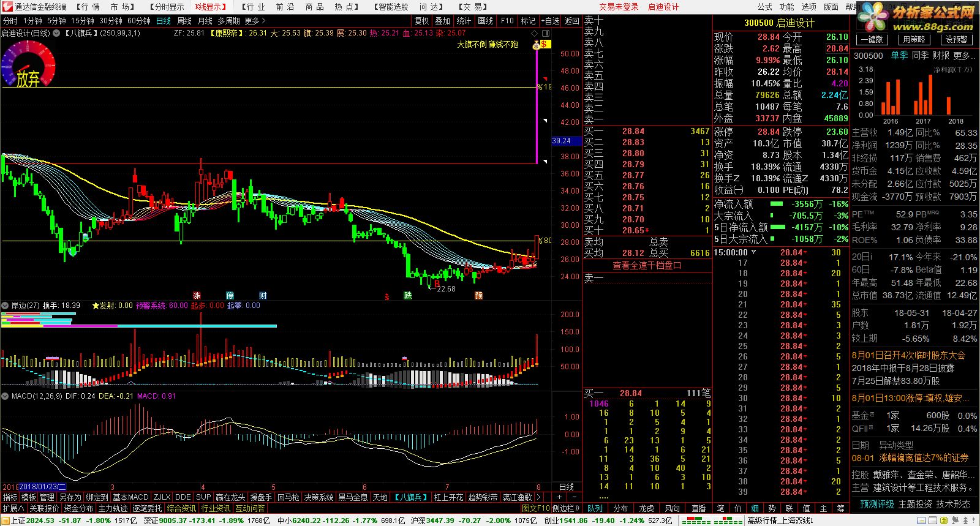Click the money bag icon on chart
980x526 pixels.
coord(536,45)
